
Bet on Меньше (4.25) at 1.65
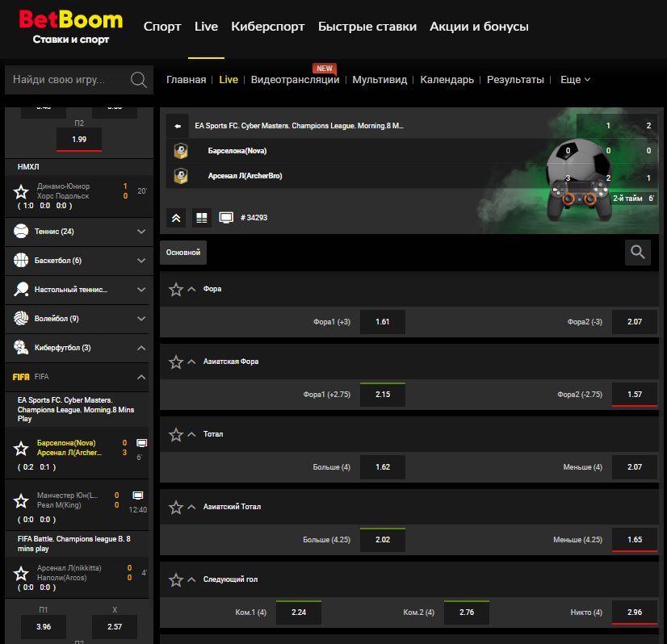point(634,540)
